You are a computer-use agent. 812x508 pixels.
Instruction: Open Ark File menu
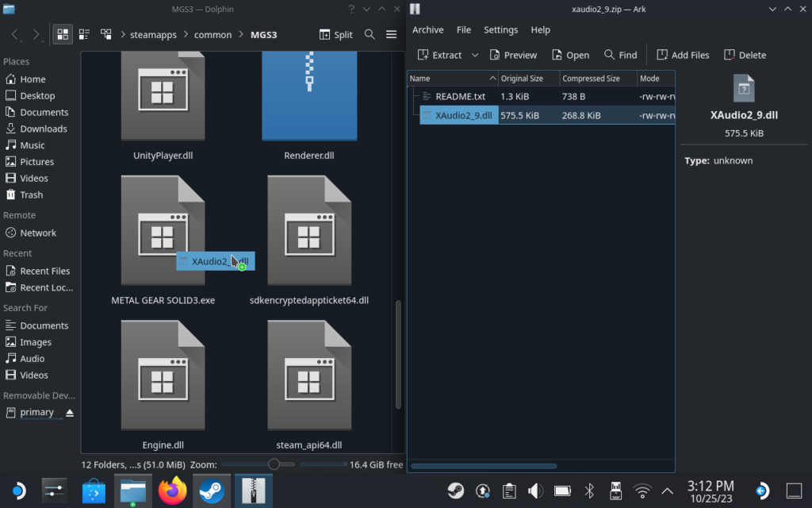point(463,30)
